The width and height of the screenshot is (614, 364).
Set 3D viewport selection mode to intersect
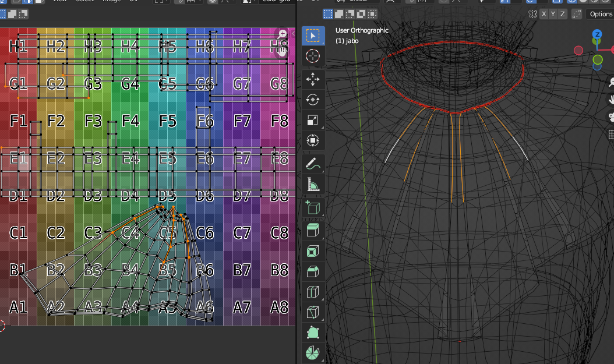tap(372, 15)
